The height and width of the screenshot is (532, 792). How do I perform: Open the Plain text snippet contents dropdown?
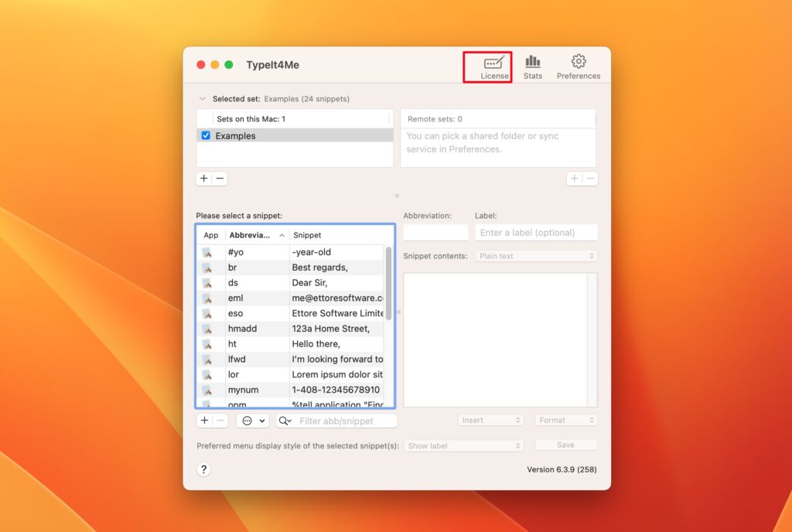click(x=536, y=255)
